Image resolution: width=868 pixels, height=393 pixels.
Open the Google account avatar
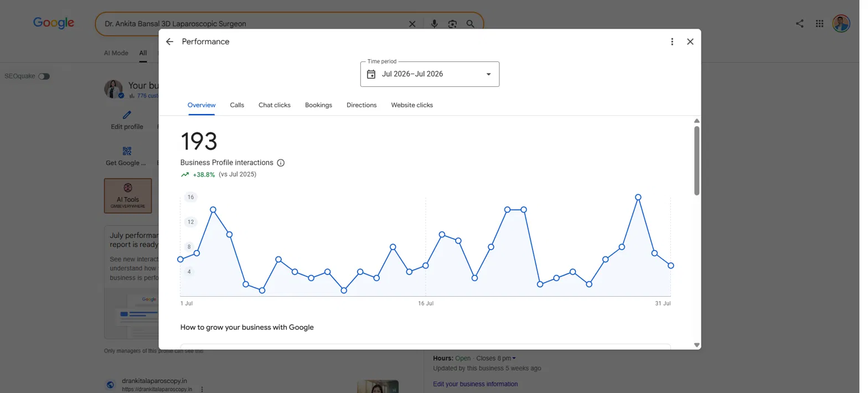tap(841, 24)
